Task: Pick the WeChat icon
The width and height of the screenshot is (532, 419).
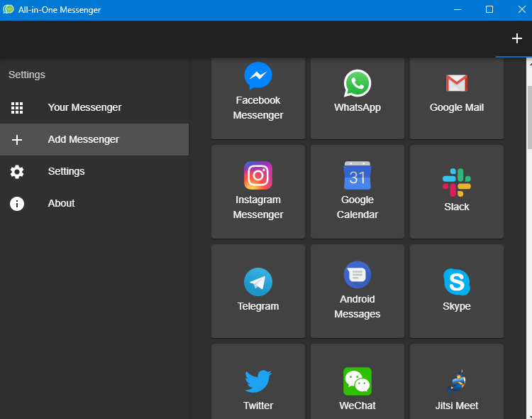Action: click(x=358, y=381)
